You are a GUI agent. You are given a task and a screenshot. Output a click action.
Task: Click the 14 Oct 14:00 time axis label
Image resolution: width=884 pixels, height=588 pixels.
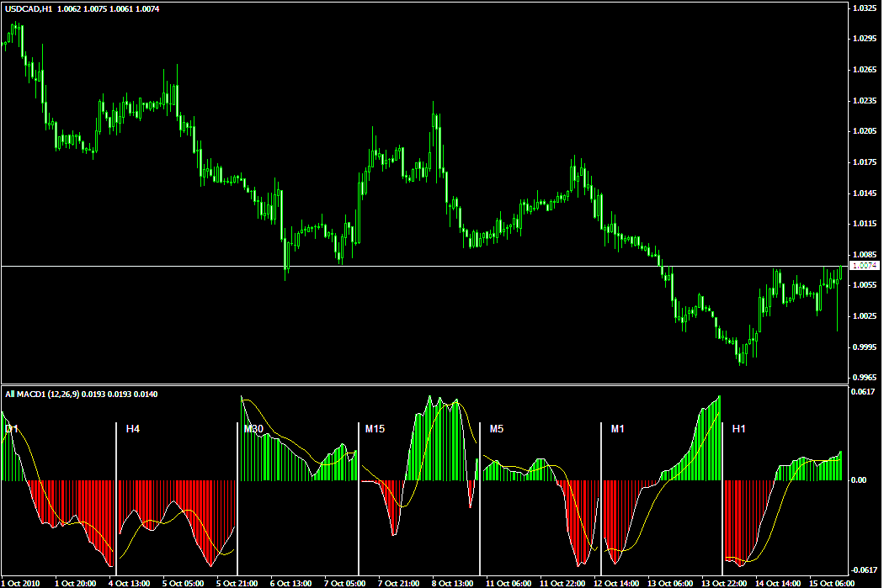(778, 584)
